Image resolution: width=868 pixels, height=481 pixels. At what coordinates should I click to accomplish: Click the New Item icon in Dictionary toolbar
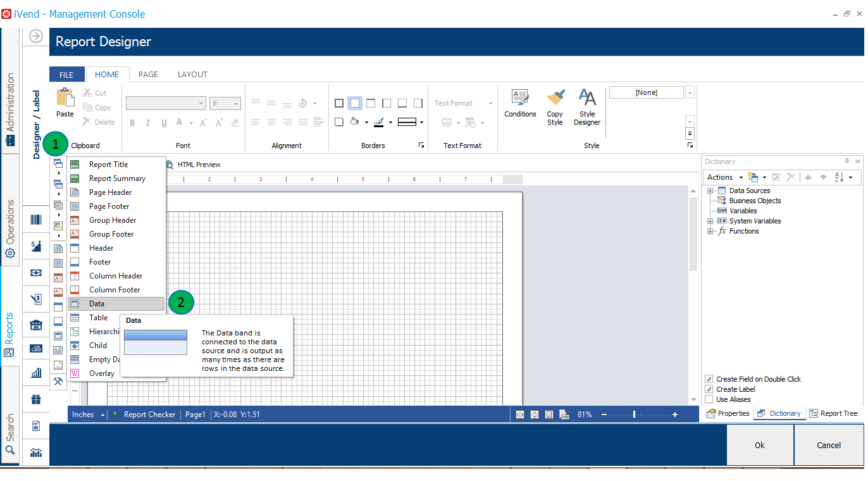[x=752, y=177]
